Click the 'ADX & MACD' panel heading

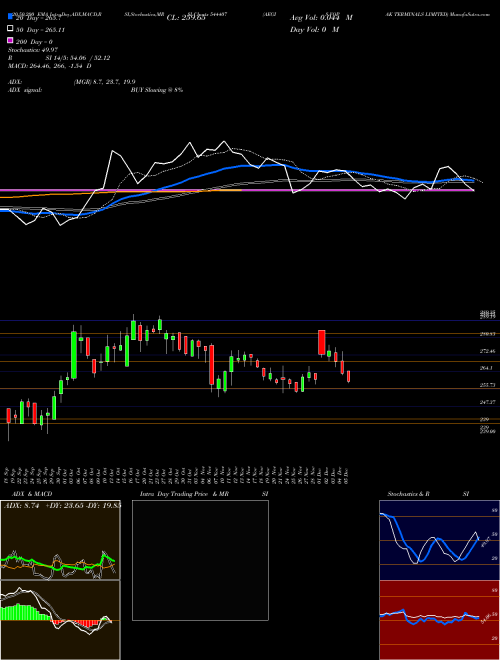pos(32,494)
